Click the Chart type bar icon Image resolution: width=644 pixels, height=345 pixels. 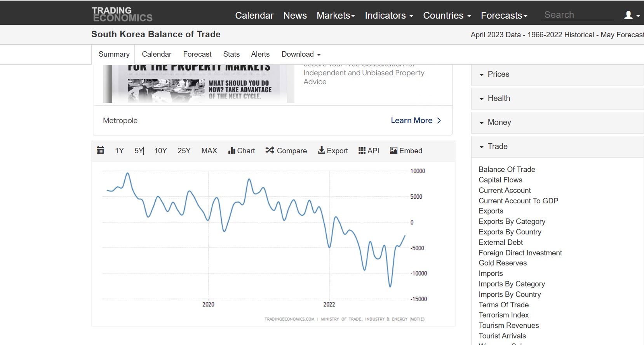[232, 151]
